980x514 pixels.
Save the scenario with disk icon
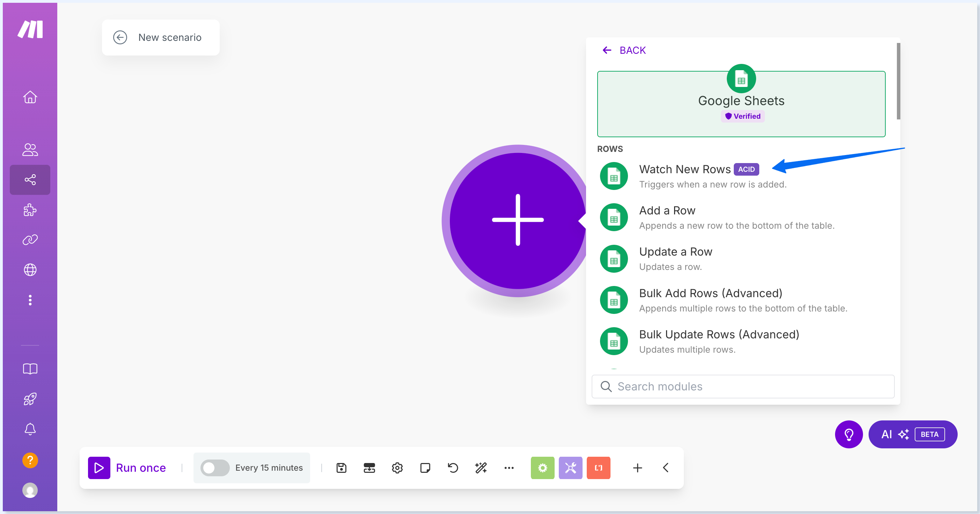[x=341, y=468]
